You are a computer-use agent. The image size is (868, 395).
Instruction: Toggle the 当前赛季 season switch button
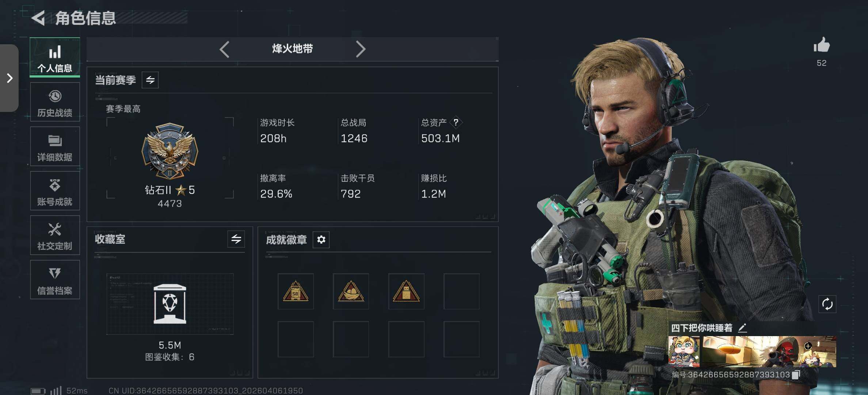click(150, 80)
